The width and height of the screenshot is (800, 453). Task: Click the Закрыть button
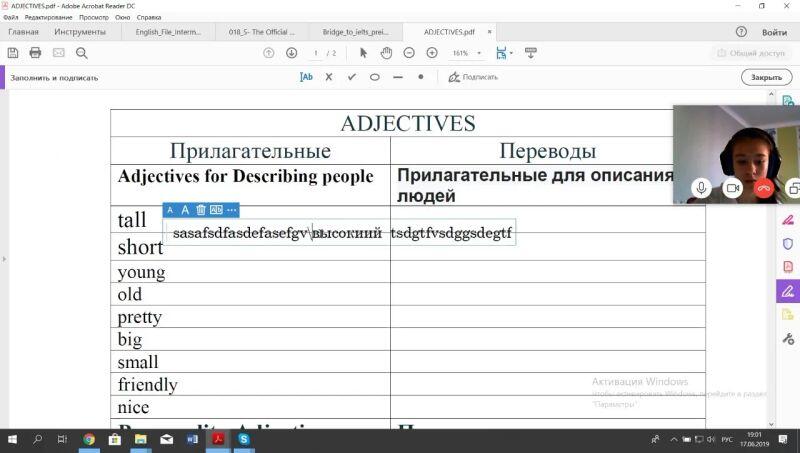pos(766,77)
